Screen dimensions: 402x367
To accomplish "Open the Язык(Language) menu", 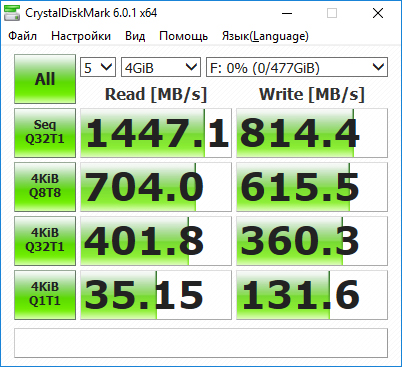I will click(265, 36).
